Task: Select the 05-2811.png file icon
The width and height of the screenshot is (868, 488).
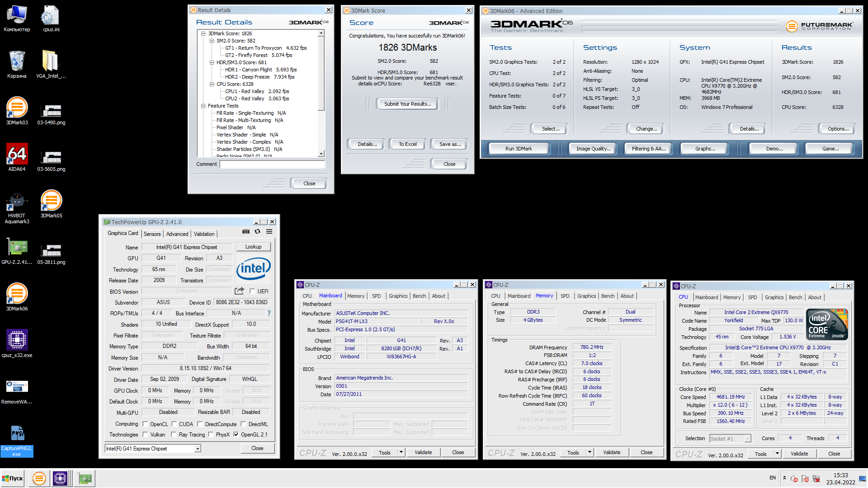Action: pos(51,253)
